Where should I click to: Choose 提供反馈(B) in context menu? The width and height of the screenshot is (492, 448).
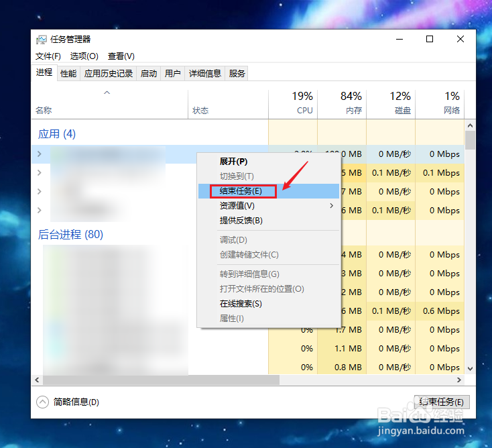[269, 221]
